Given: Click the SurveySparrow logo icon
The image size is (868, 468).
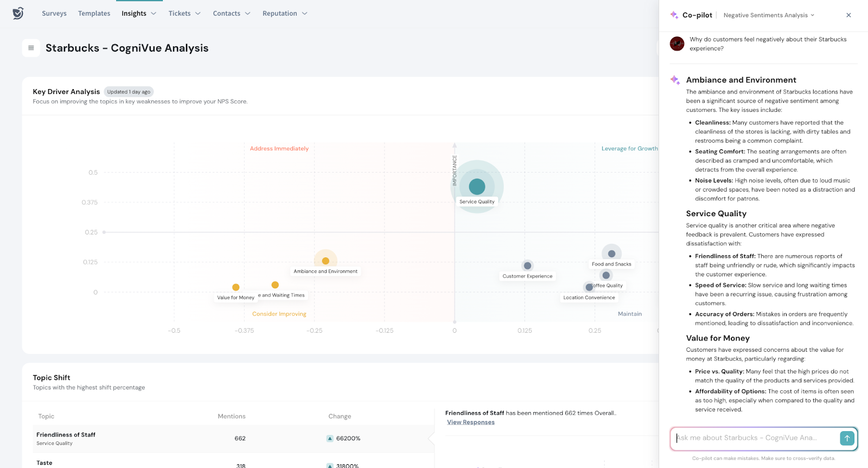Looking at the screenshot, I should tap(18, 13).
